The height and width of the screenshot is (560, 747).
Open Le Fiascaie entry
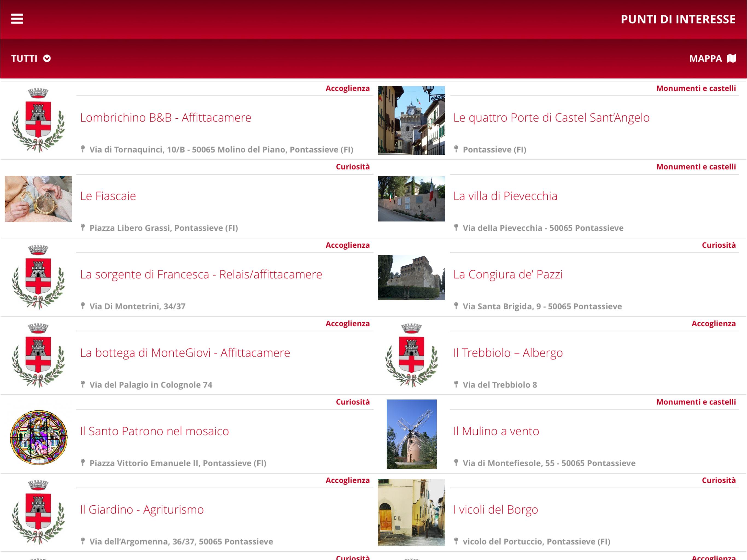point(108,196)
